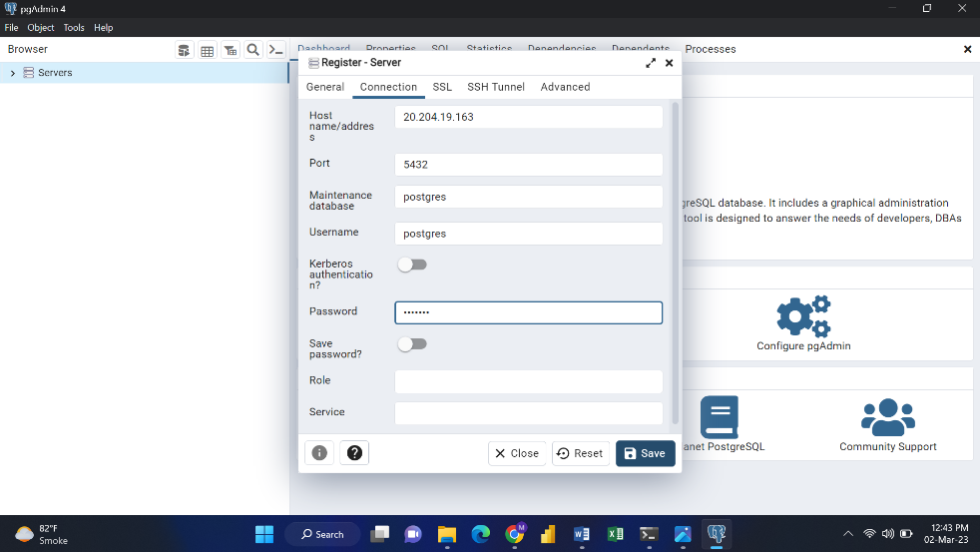
Task: Switch to the Advanced tab
Action: pos(565,87)
